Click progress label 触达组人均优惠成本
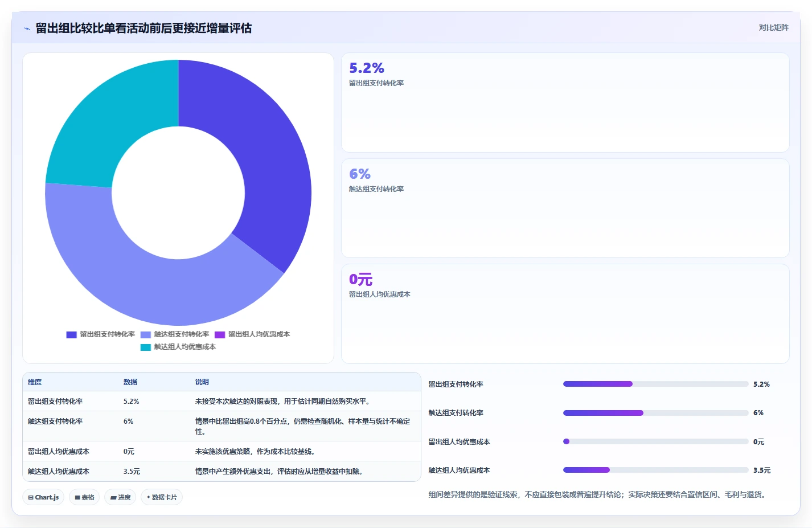Image resolution: width=812 pixels, height=528 pixels. [460, 470]
